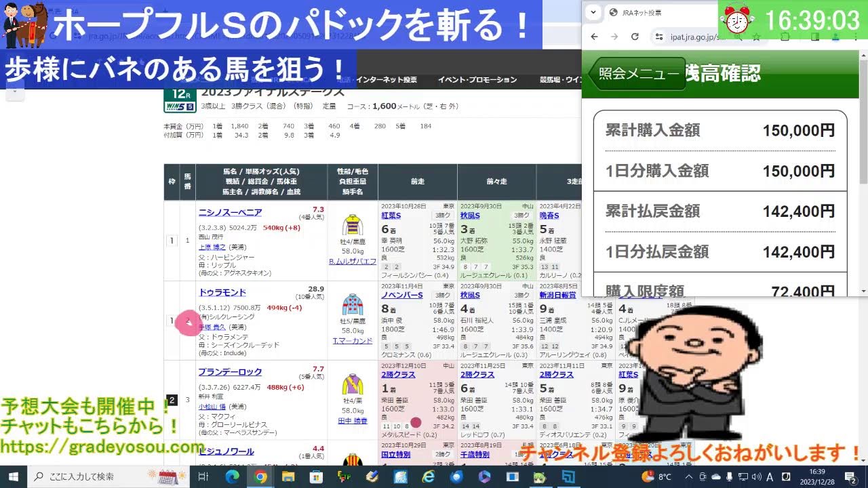Open the OneDrive cloud tray icon
868x488 pixels.
coord(716,476)
